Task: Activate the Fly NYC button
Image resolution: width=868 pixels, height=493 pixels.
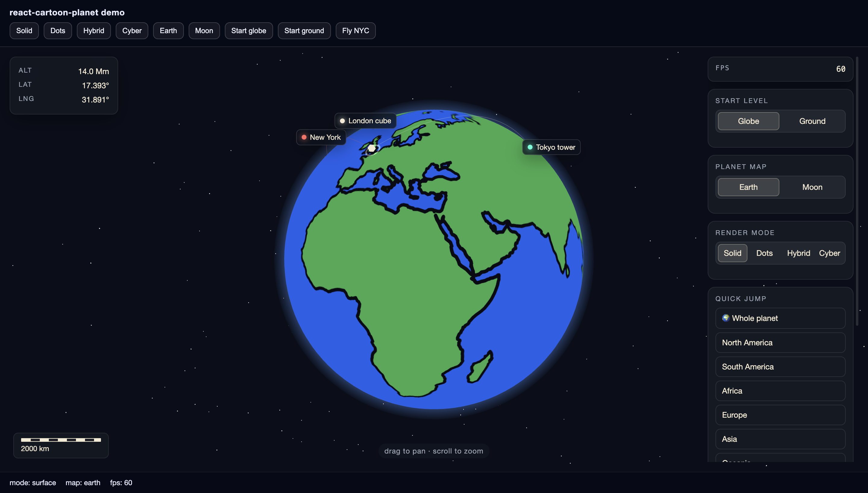Action: click(355, 31)
